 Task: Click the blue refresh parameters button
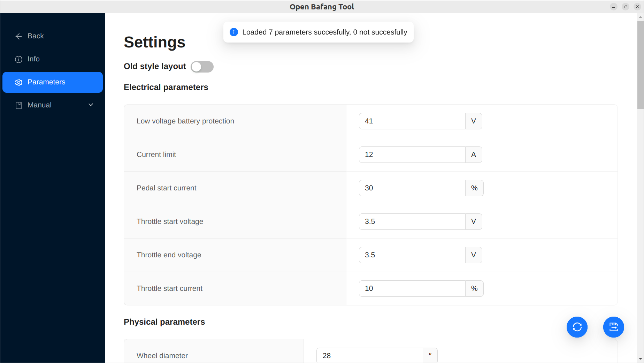click(577, 327)
